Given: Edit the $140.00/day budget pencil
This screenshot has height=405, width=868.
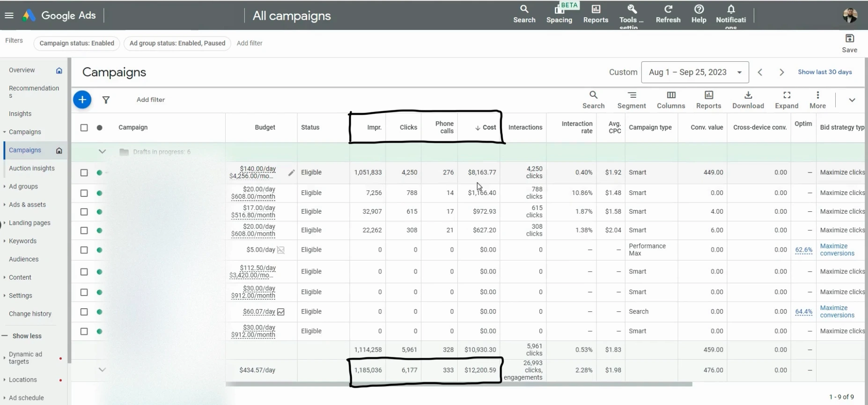Looking at the screenshot, I should click(x=291, y=173).
